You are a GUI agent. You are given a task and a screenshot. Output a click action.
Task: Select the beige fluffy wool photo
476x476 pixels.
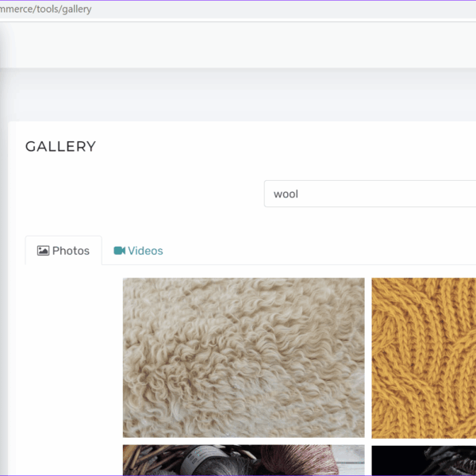[244, 358]
